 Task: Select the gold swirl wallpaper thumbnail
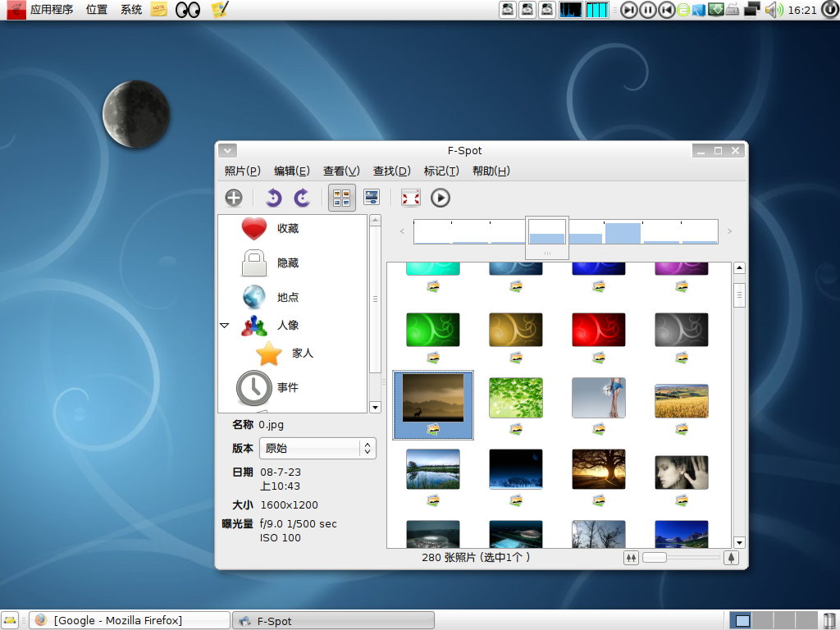[x=516, y=330]
